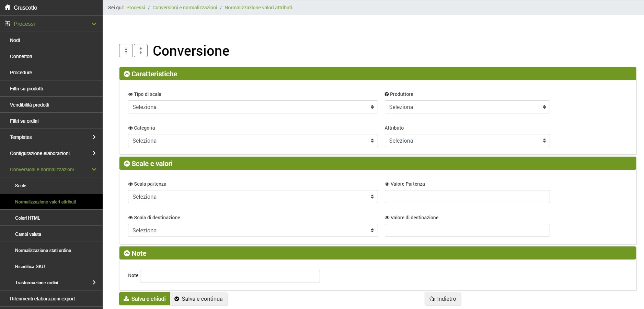644x309 pixels.
Task: Click the eye icon beside Tipo di scala
Action: (x=130, y=94)
